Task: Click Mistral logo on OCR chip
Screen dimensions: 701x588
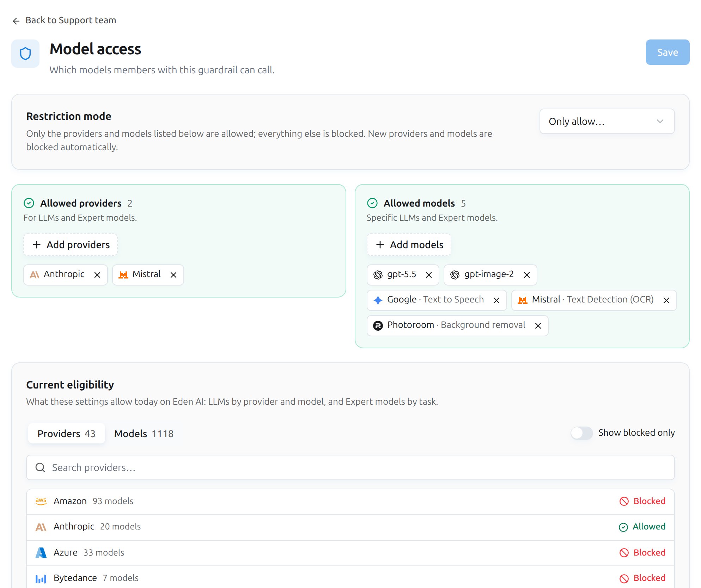Action: pyautogui.click(x=523, y=300)
